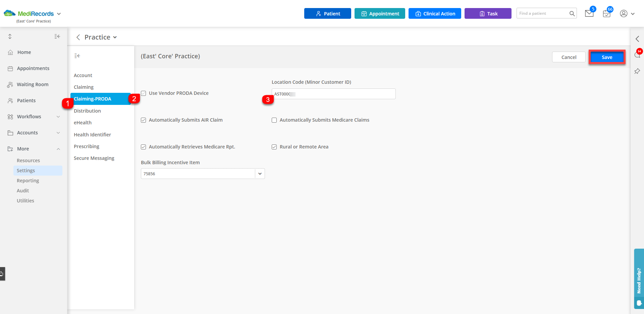Select the Claiming-PRODA tab
This screenshot has height=314, width=644.
coord(101,99)
